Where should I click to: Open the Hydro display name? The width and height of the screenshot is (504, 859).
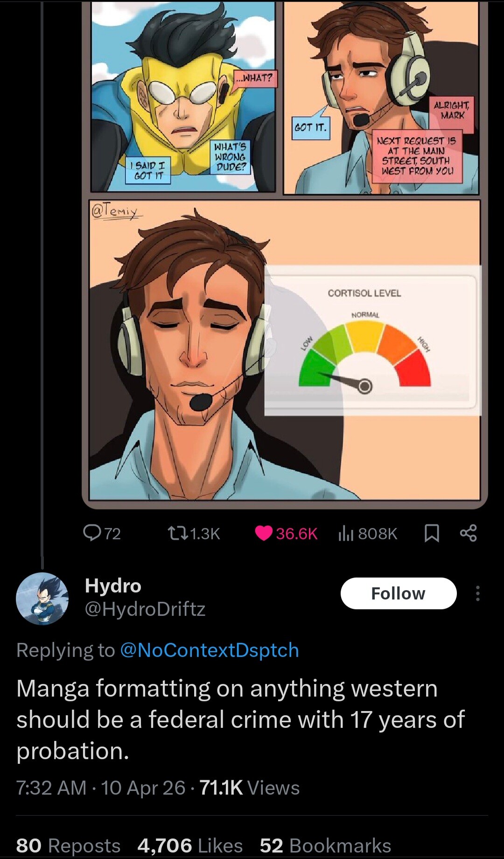(113, 585)
